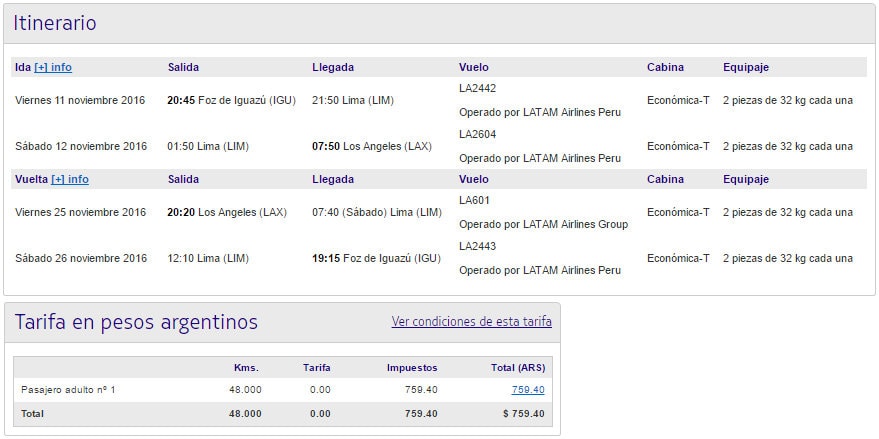Click 48.000 Kms. in the adult passenger row

[245, 390]
